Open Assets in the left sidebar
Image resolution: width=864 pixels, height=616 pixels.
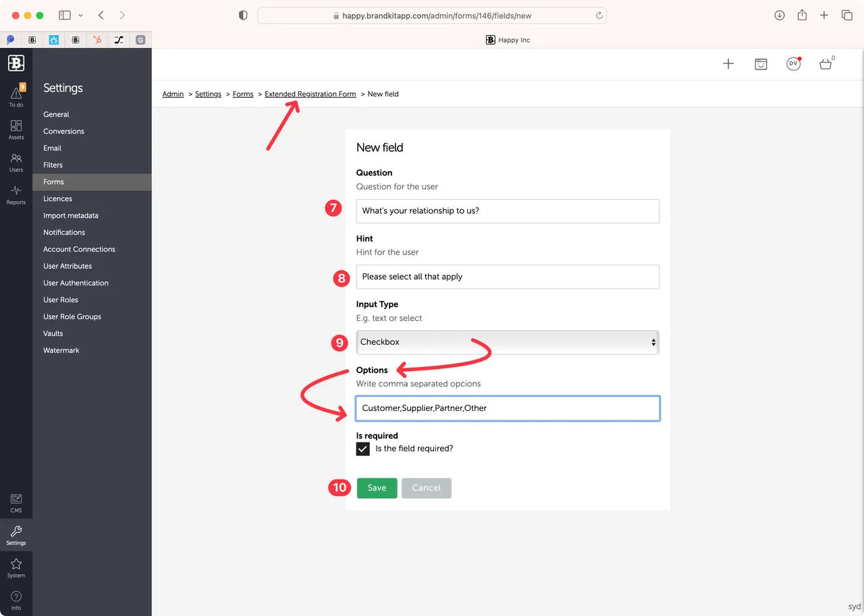coord(16,129)
